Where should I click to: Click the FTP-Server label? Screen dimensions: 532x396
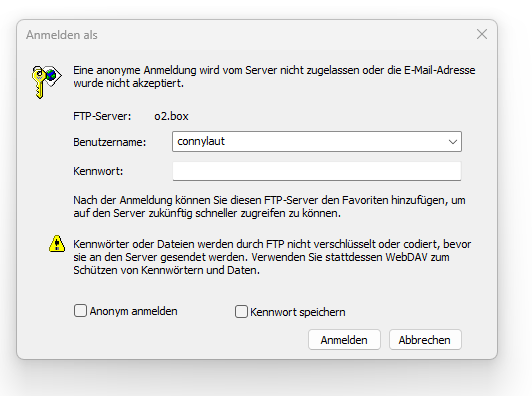(102, 116)
